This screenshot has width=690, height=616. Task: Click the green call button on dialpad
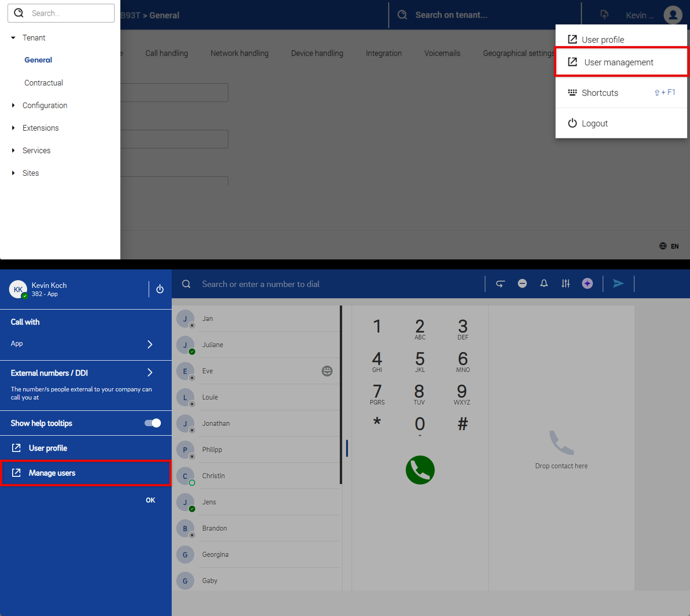420,470
